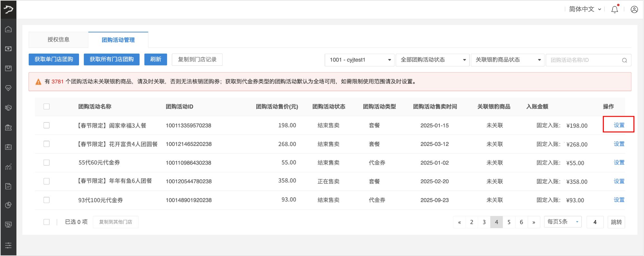Focus the 团购活动名称/ID search field
Screen dimensions: 644x256
585,60
